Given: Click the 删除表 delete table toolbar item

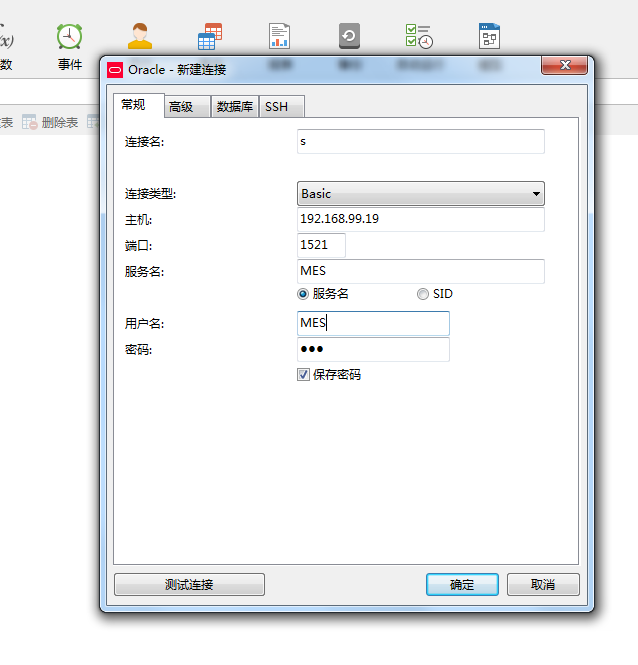Looking at the screenshot, I should [50, 123].
